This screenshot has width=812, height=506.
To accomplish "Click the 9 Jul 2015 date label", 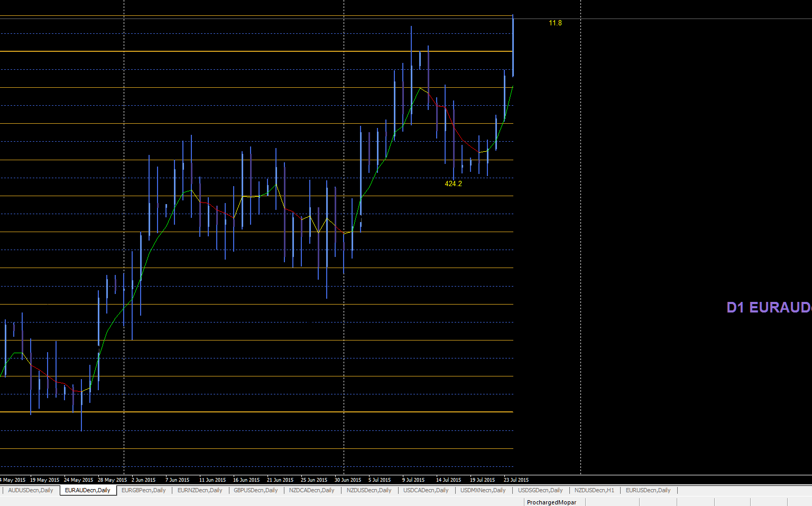I will click(x=413, y=480).
